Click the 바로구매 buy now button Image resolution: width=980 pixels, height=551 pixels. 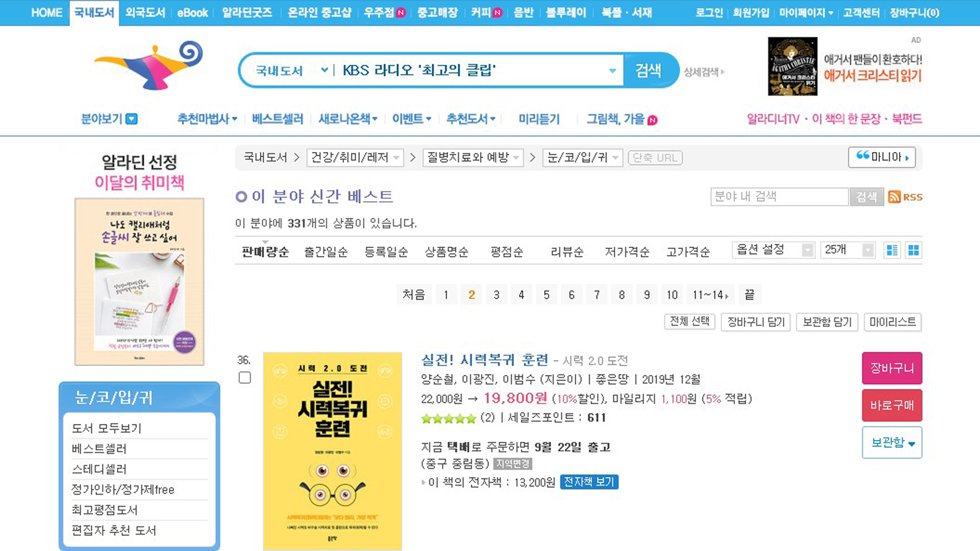892,405
